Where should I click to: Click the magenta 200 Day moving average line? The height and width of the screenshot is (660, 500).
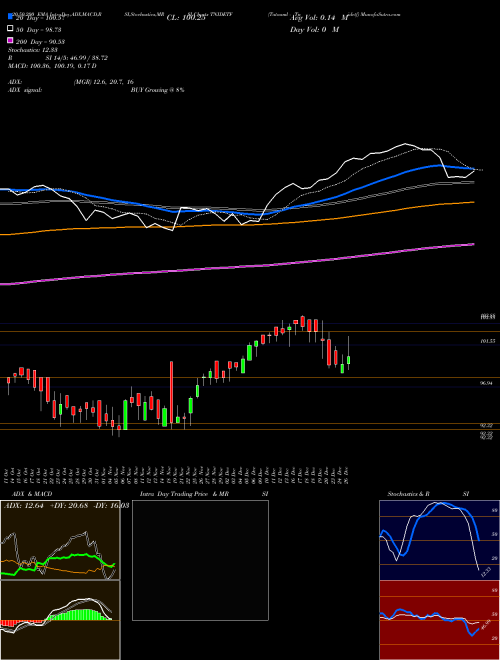coord(237,266)
